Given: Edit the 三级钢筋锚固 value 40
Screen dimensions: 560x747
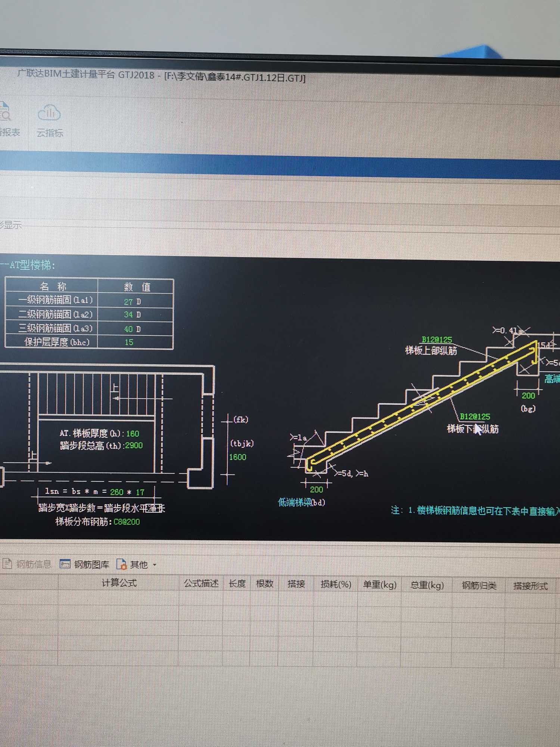Looking at the screenshot, I should point(128,329).
